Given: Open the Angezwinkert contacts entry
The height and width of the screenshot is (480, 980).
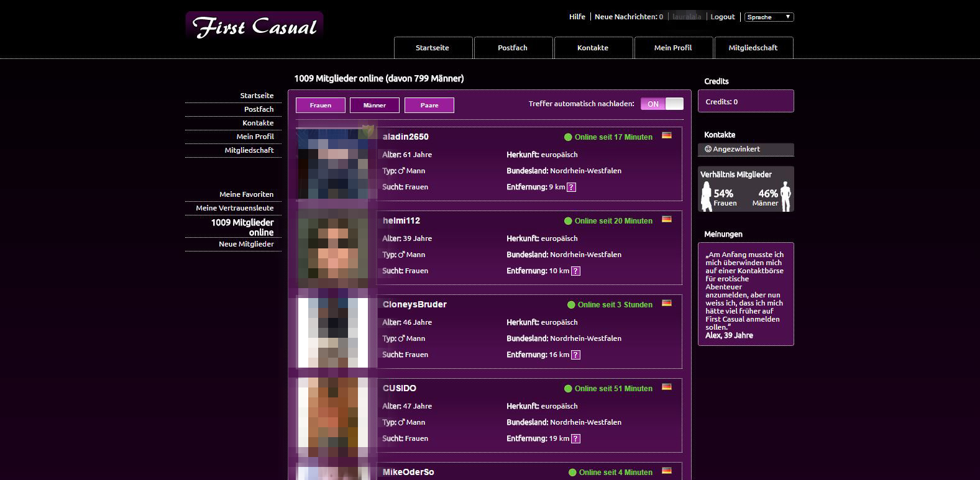Looking at the screenshot, I should [746, 149].
